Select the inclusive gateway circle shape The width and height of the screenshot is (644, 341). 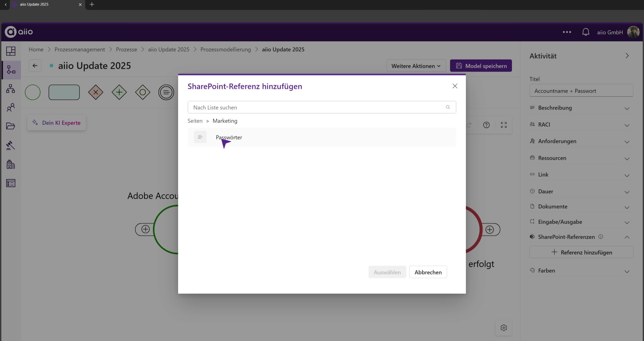click(143, 92)
